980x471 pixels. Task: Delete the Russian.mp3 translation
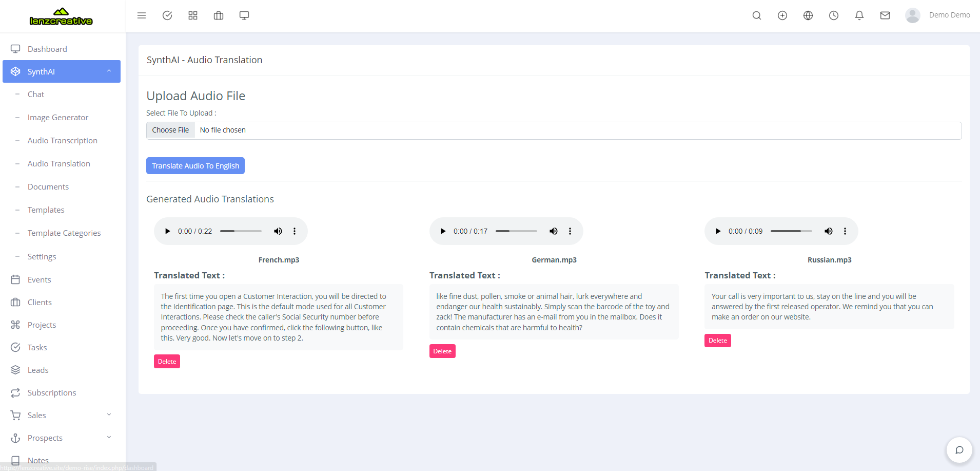[718, 341]
